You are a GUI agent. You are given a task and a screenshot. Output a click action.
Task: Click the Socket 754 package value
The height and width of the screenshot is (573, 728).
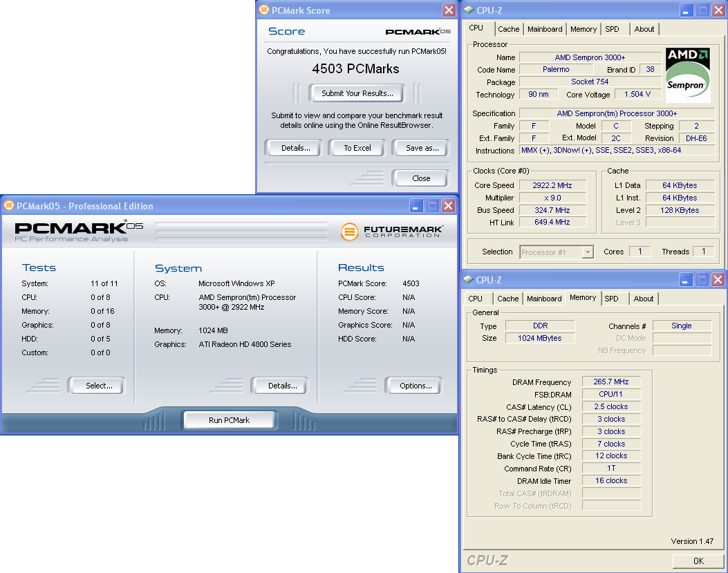[590, 82]
